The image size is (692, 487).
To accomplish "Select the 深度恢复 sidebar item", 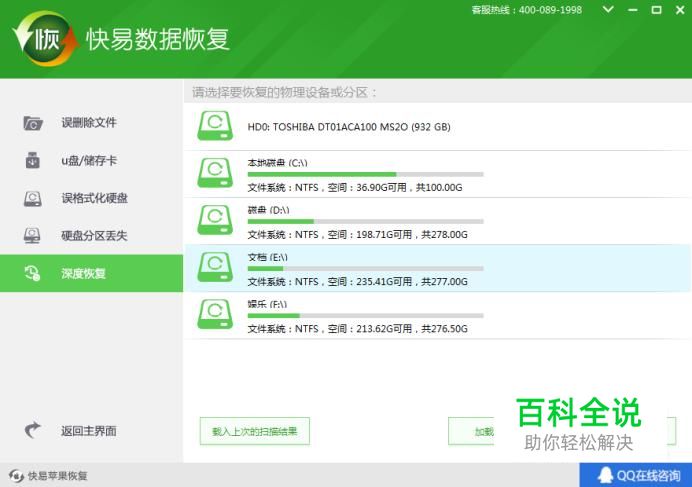I will click(x=91, y=273).
